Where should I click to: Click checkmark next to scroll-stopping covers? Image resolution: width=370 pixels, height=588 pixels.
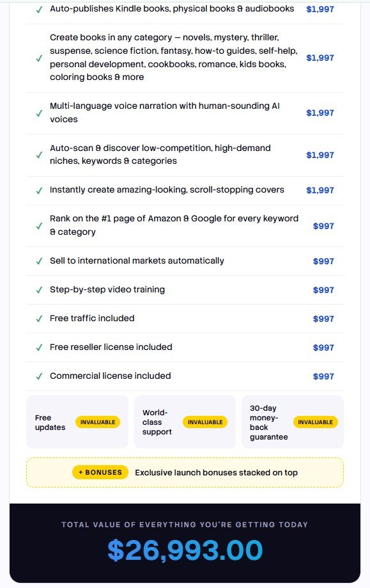coord(39,191)
